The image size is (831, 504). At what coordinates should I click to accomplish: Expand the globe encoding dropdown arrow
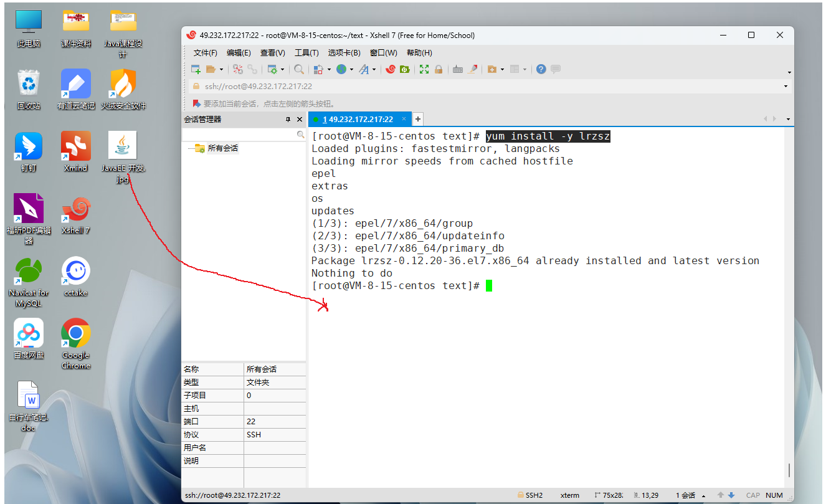point(351,70)
